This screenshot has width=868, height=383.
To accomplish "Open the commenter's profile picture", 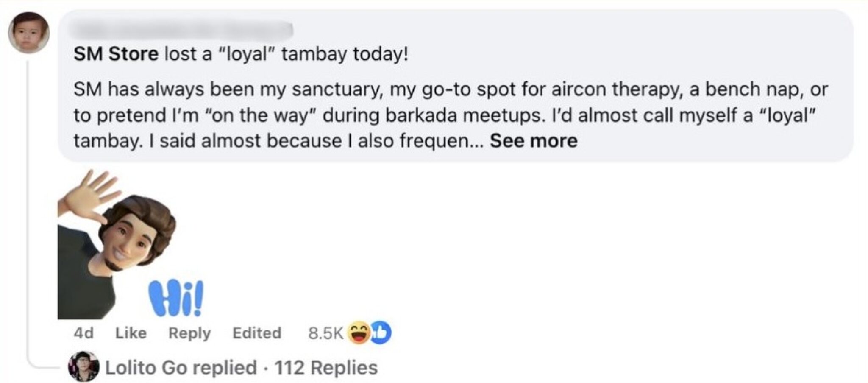I will click(x=29, y=32).
